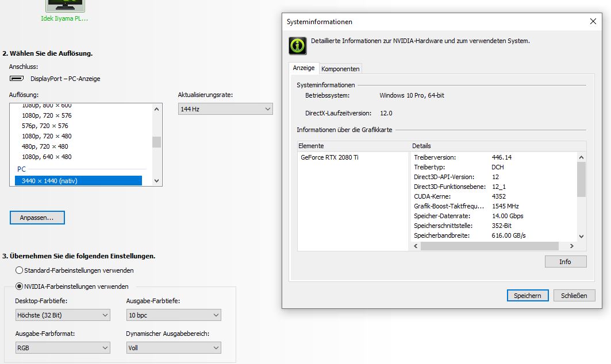
Task: Click the Speicherbandbreite 616.00 GB/s row
Action: click(494, 235)
